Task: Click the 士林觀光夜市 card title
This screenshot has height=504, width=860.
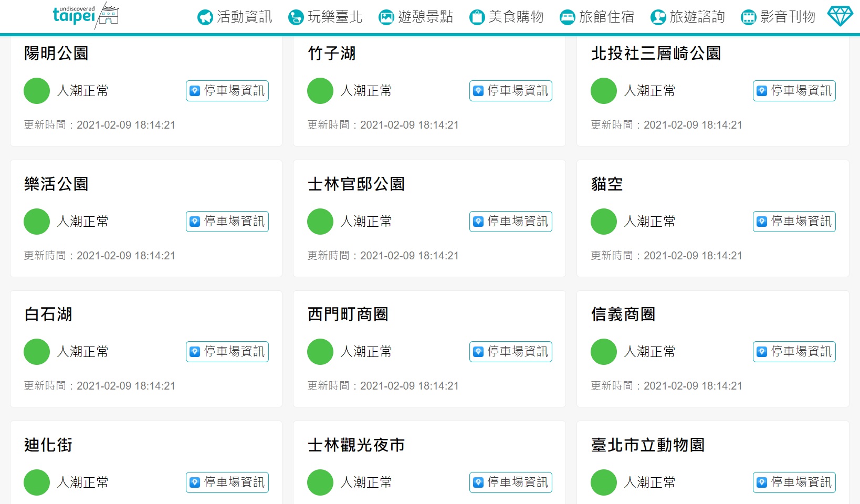Action: pyautogui.click(x=356, y=445)
